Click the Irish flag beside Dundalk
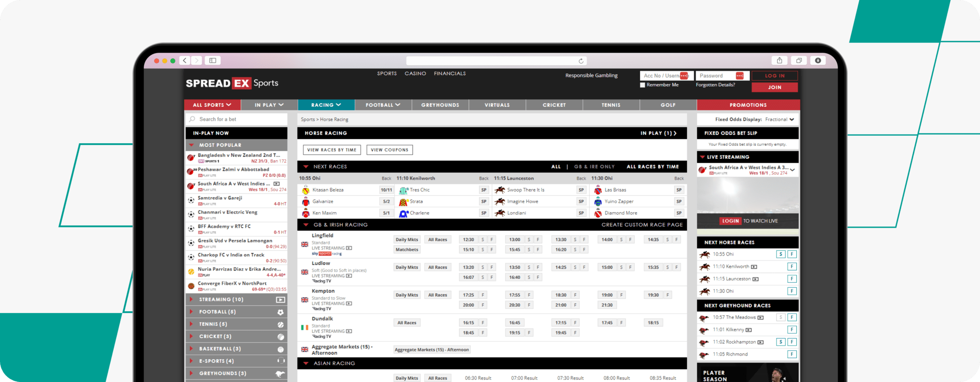This screenshot has width=980, height=382. point(305,327)
